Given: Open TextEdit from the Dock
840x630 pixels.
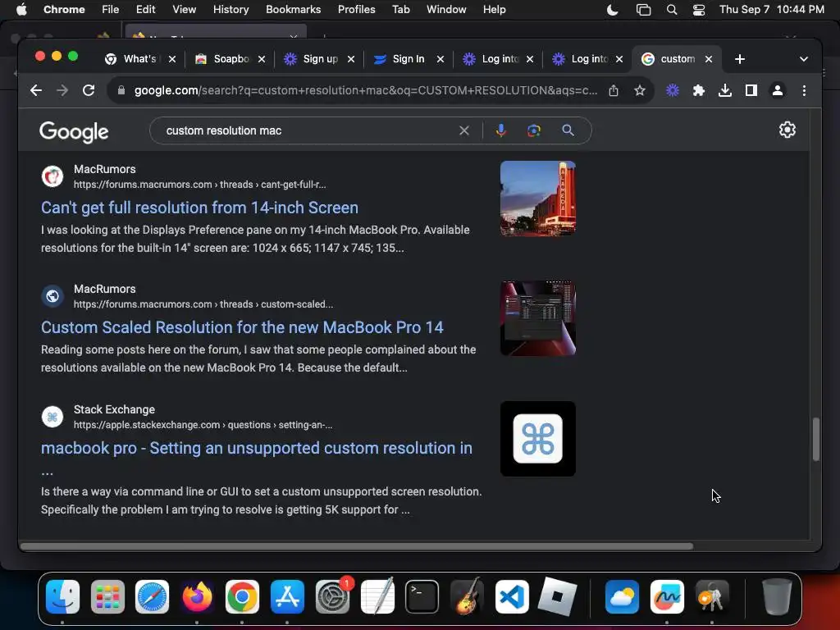Looking at the screenshot, I should pyautogui.click(x=377, y=596).
